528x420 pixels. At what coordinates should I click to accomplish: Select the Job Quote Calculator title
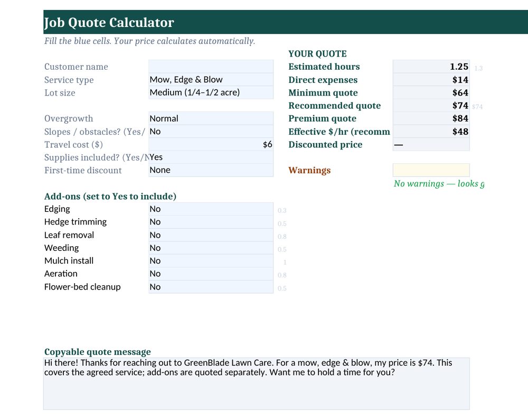[109, 23]
